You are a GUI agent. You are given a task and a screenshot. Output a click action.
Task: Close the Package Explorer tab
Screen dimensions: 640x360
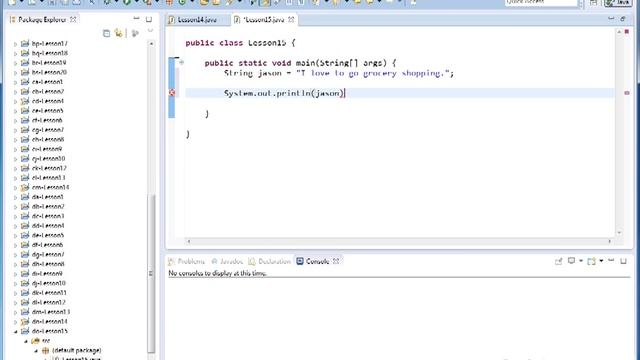(73, 19)
